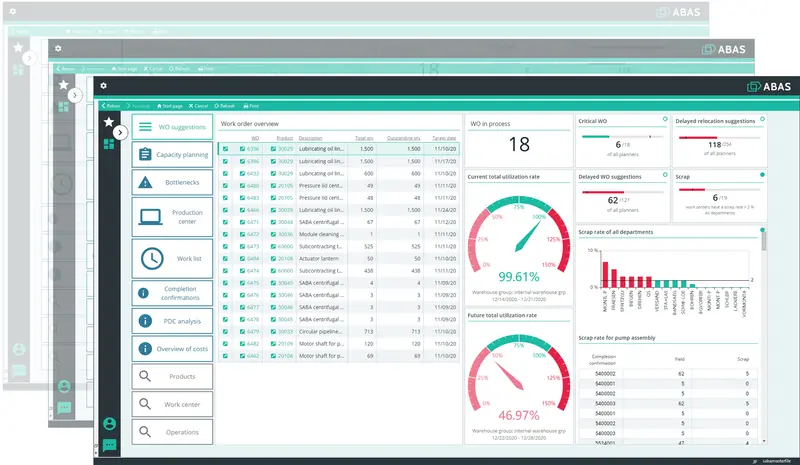Click favorites star in rearmost background window
The image size is (800, 465).
[18, 47]
